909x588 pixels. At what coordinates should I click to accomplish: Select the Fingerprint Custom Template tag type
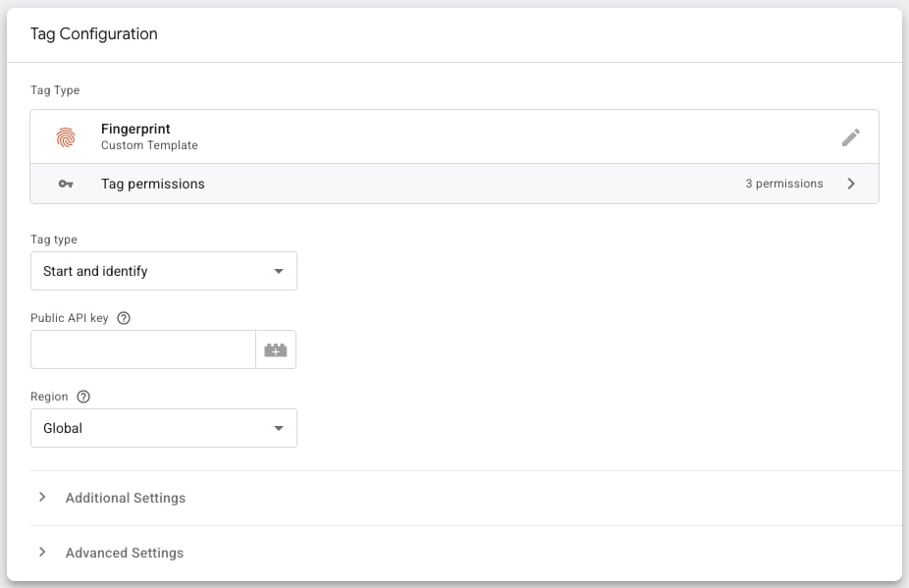(x=454, y=136)
